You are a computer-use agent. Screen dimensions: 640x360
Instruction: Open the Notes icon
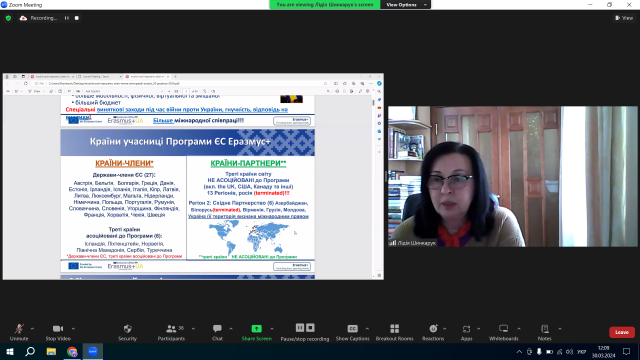pos(544,329)
